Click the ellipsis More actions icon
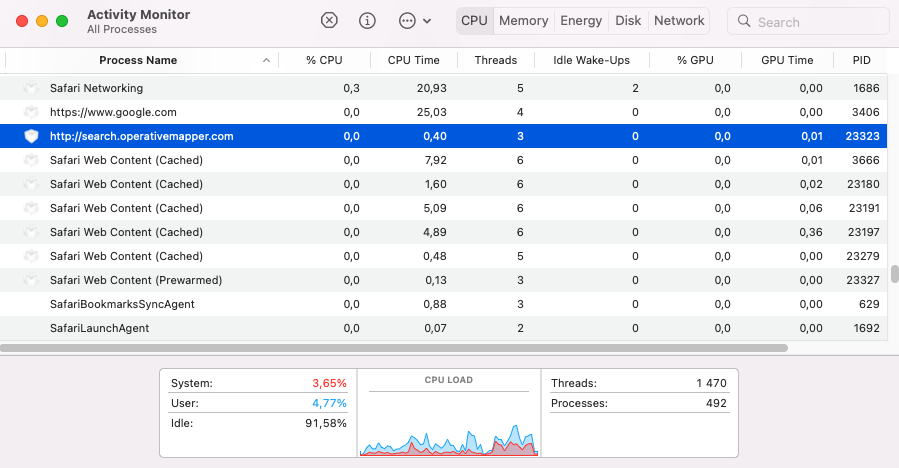Viewport: 899px width, 468px height. [407, 21]
